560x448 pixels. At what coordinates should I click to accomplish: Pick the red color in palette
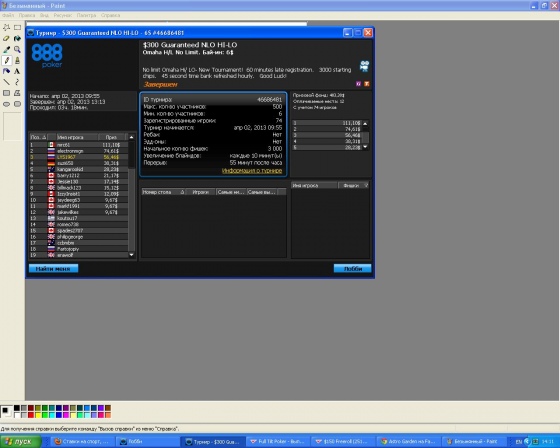point(31,415)
